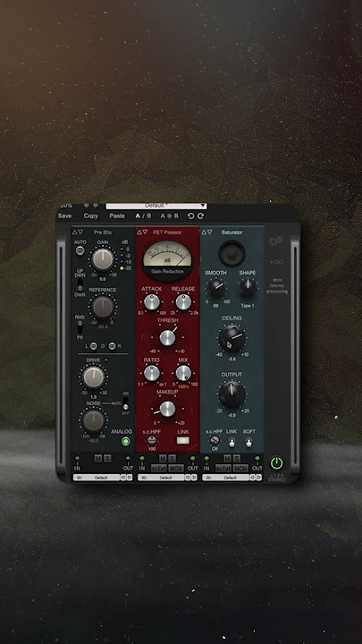Click Save in the top bar
This screenshot has width=362, height=644.
click(x=64, y=216)
